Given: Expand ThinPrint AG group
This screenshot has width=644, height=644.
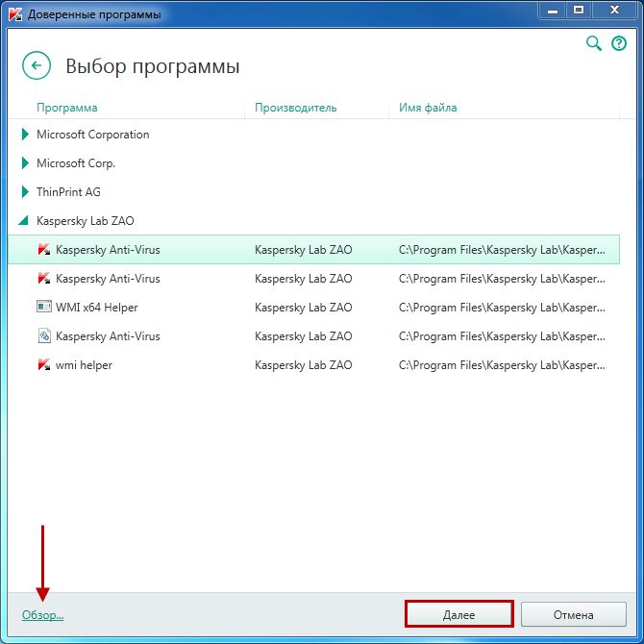Looking at the screenshot, I should tap(25, 192).
